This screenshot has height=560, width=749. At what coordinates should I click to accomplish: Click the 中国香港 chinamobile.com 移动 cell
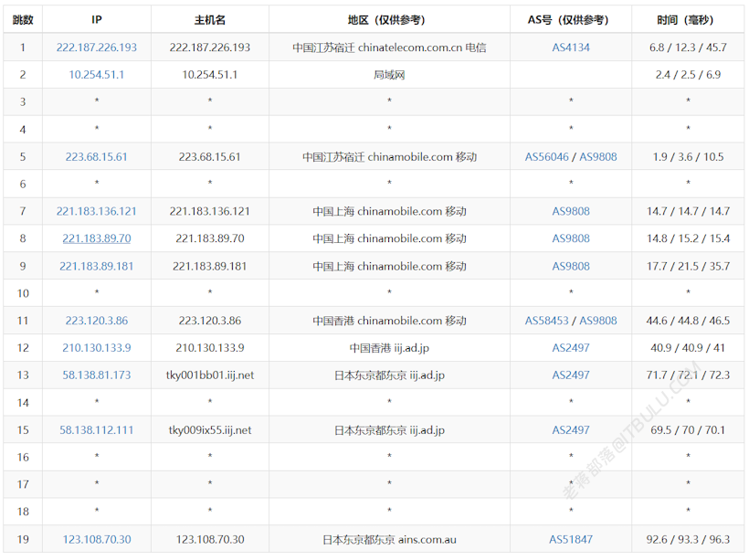pos(389,321)
